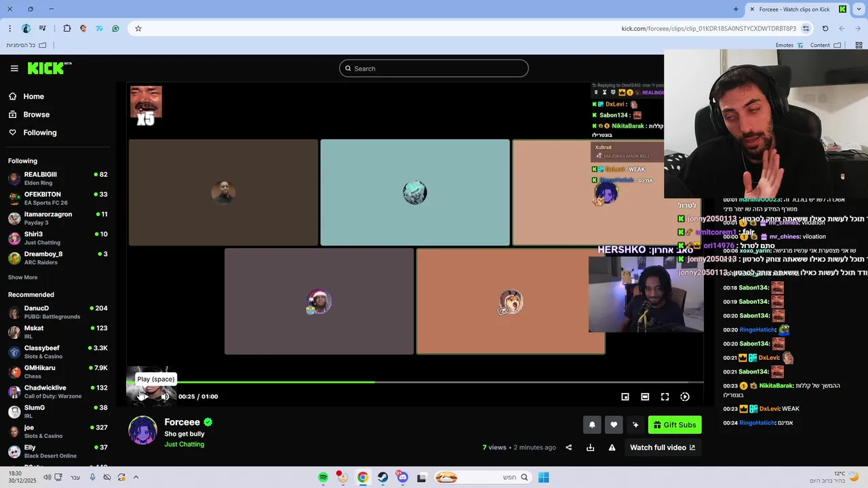Open SlumG recommended channel
The height and width of the screenshot is (488, 868).
(58, 411)
